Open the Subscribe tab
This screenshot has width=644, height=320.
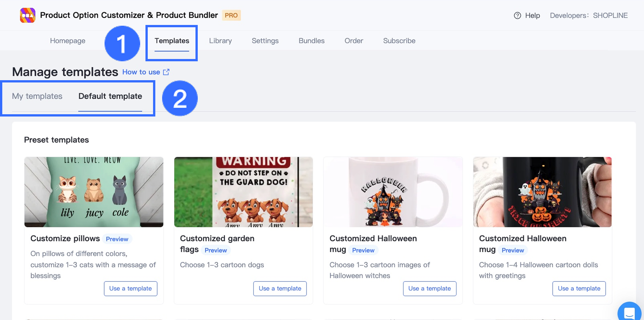click(399, 41)
